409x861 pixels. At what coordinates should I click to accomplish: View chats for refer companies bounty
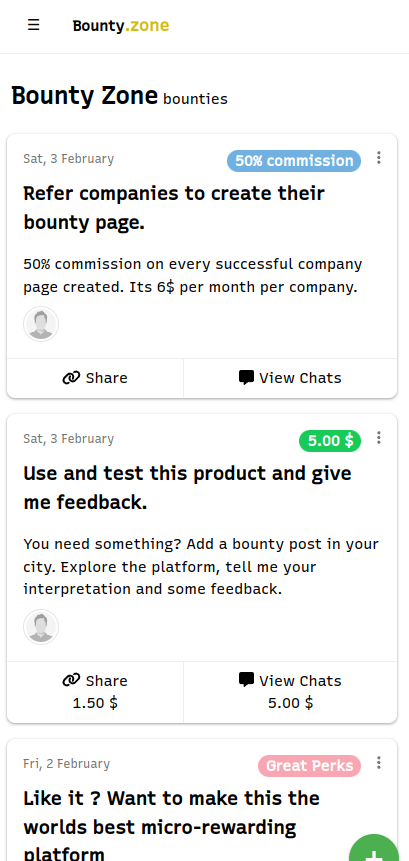[290, 378]
